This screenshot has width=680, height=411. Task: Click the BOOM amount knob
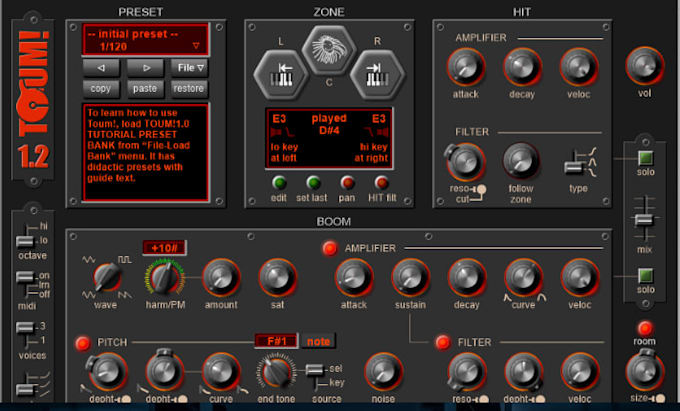pyautogui.click(x=221, y=278)
